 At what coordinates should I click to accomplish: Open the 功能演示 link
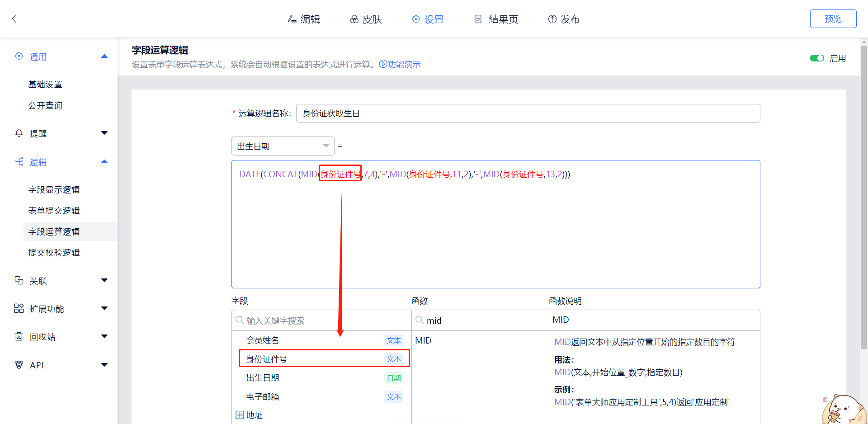(x=400, y=64)
